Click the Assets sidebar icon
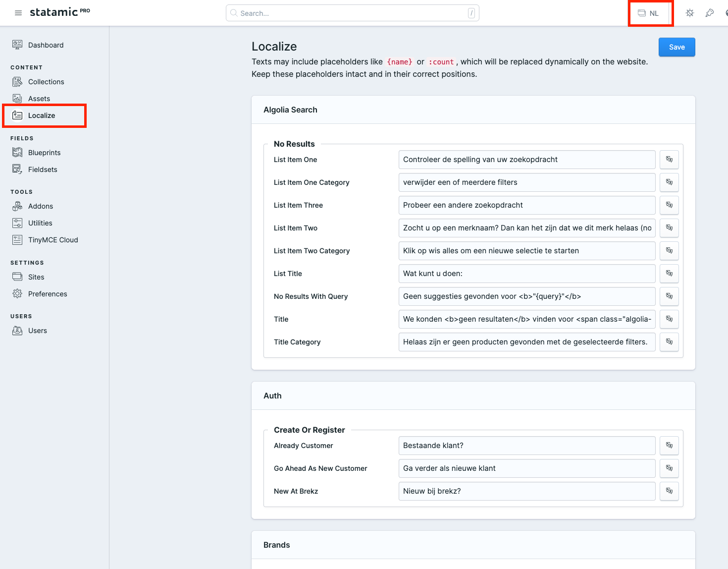 pyautogui.click(x=17, y=99)
